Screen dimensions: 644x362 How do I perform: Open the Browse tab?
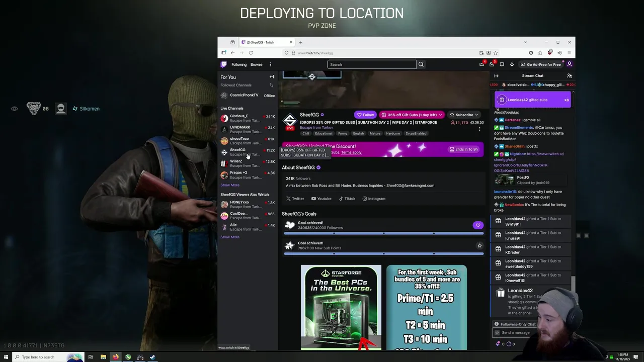[257, 64]
